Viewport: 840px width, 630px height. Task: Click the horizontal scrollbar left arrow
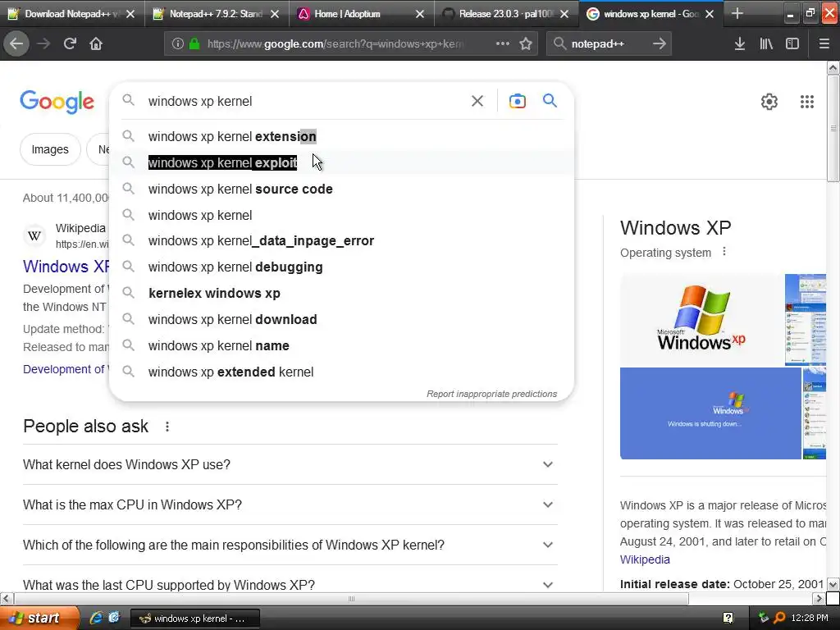tap(6, 598)
